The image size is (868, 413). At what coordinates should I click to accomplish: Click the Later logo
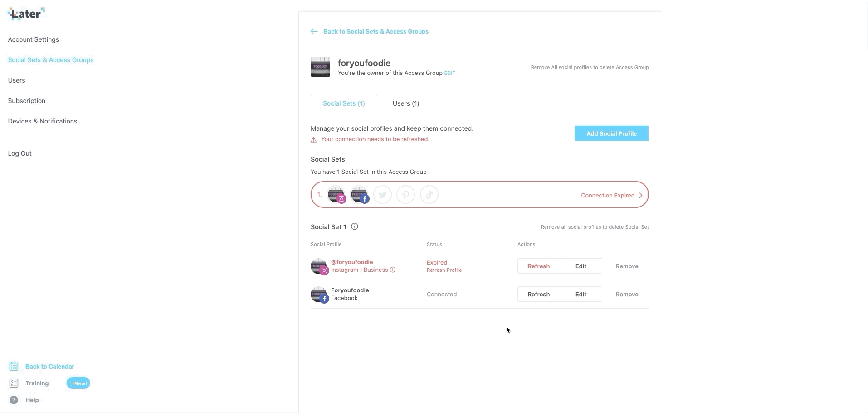point(26,14)
